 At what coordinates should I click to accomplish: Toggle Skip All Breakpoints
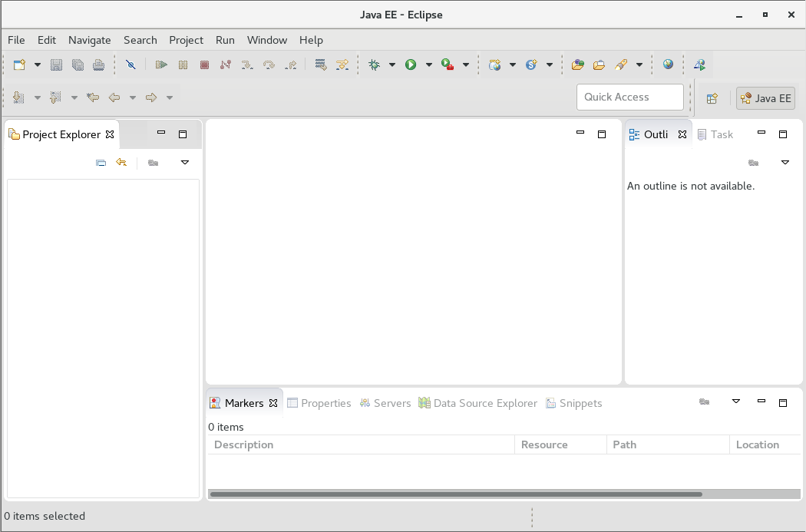coord(130,64)
